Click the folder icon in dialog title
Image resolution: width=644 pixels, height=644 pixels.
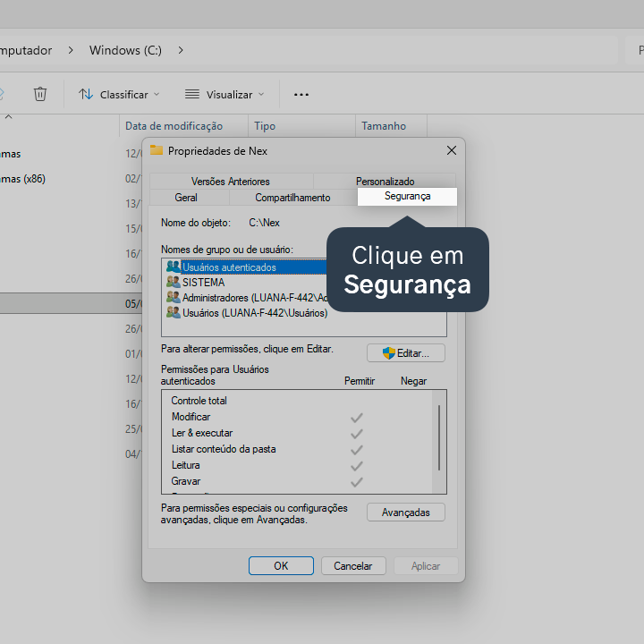(156, 150)
